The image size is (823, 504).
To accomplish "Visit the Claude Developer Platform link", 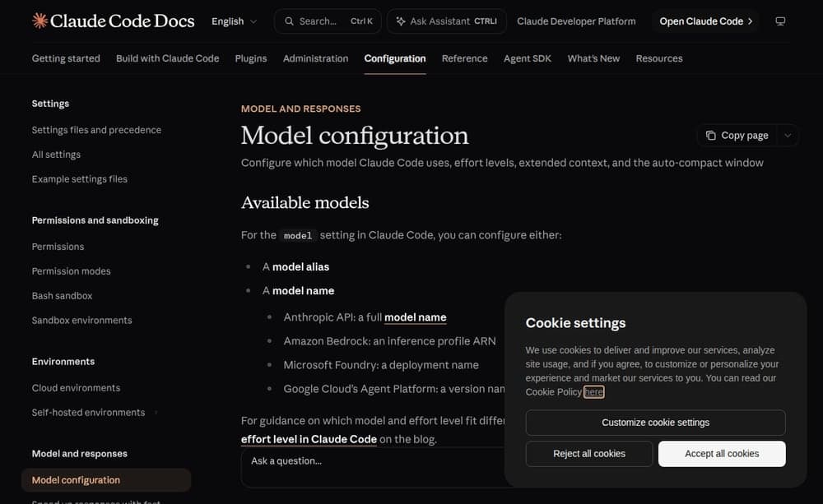I will pos(576,21).
